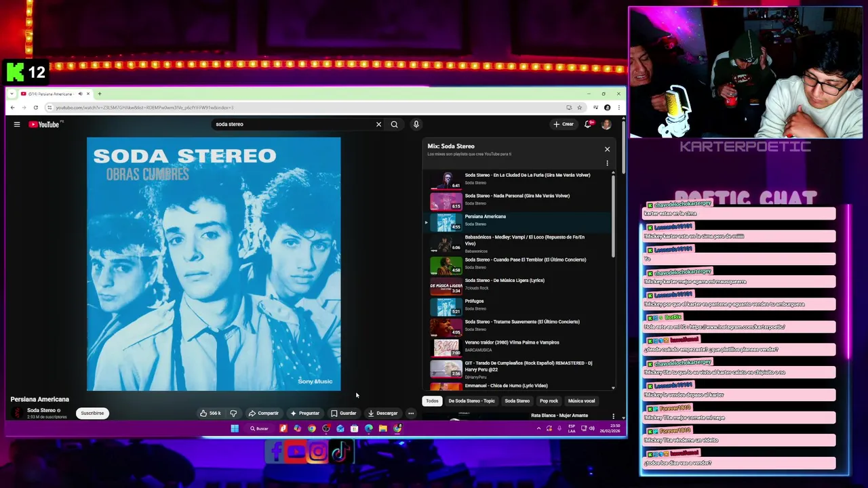
Task: Click the Soda Stereo album art video
Action: pyautogui.click(x=214, y=264)
